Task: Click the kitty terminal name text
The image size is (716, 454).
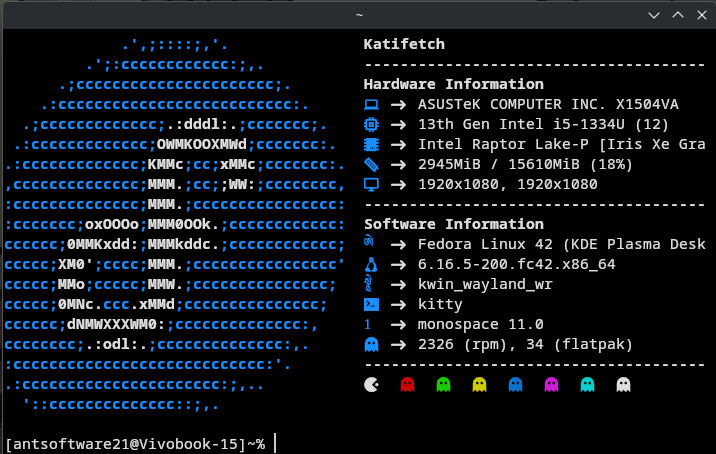Action: 440,305
